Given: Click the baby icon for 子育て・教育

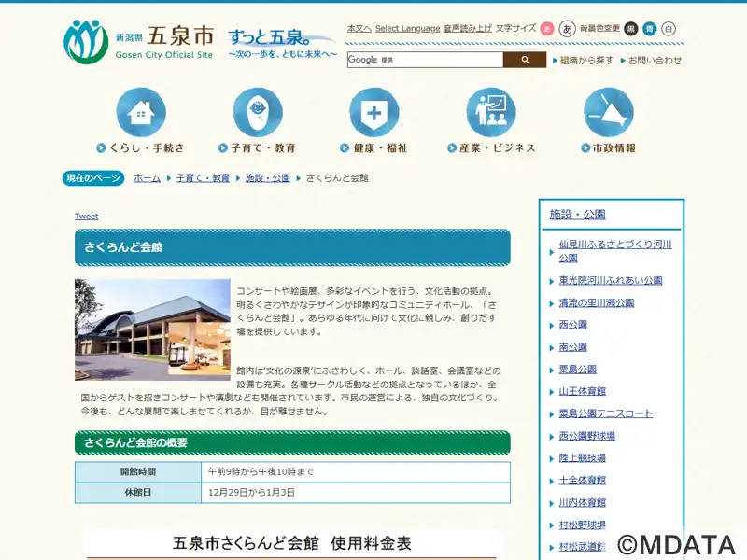Looking at the screenshot, I should (258, 112).
